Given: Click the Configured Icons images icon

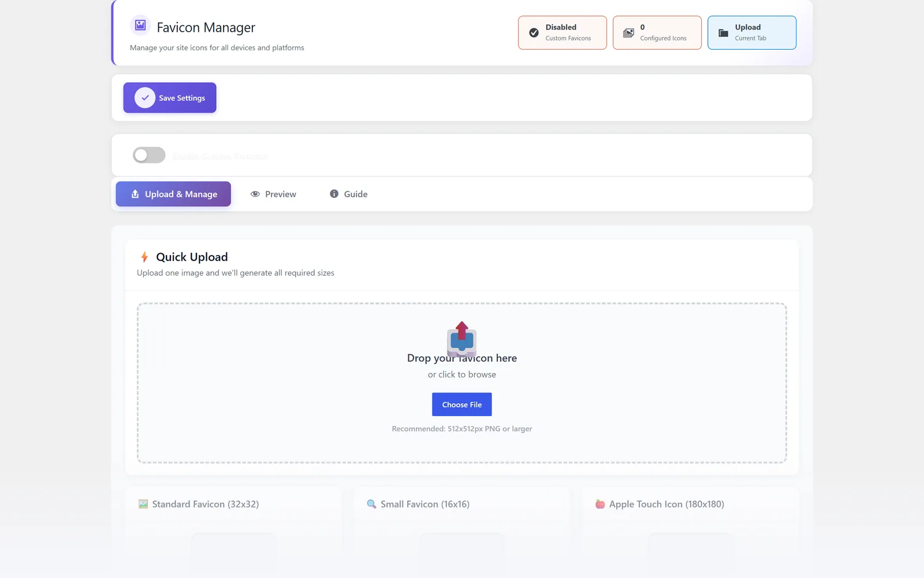Looking at the screenshot, I should (x=629, y=33).
